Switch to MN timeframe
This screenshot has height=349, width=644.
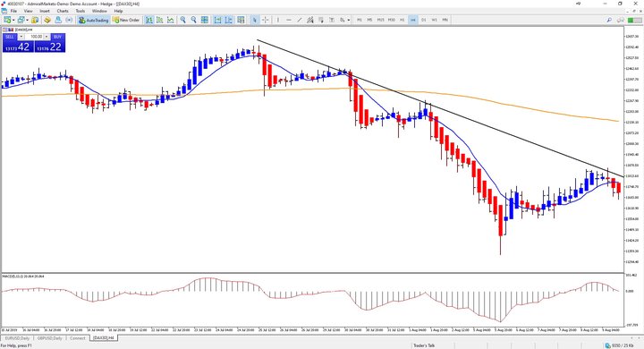tap(445, 20)
